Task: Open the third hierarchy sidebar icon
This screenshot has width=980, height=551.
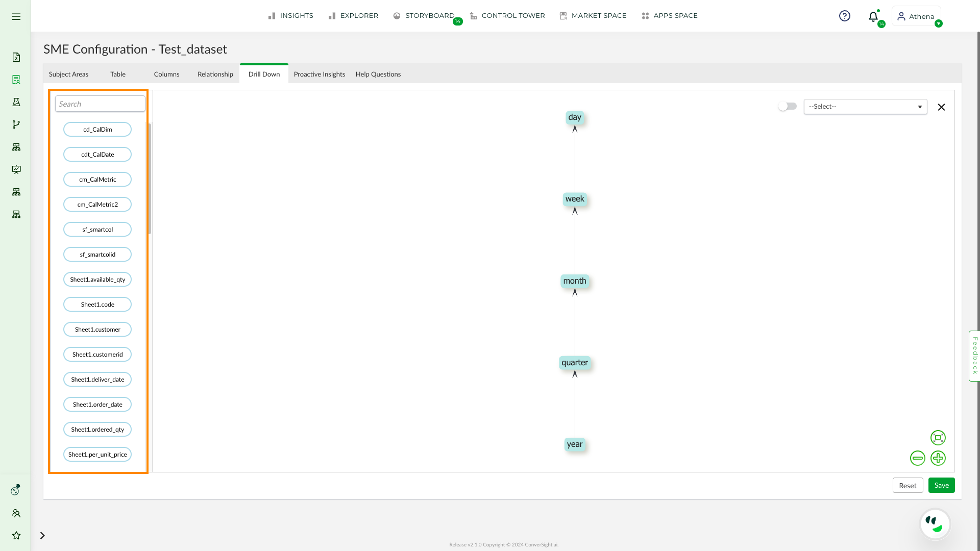Action: (x=16, y=214)
